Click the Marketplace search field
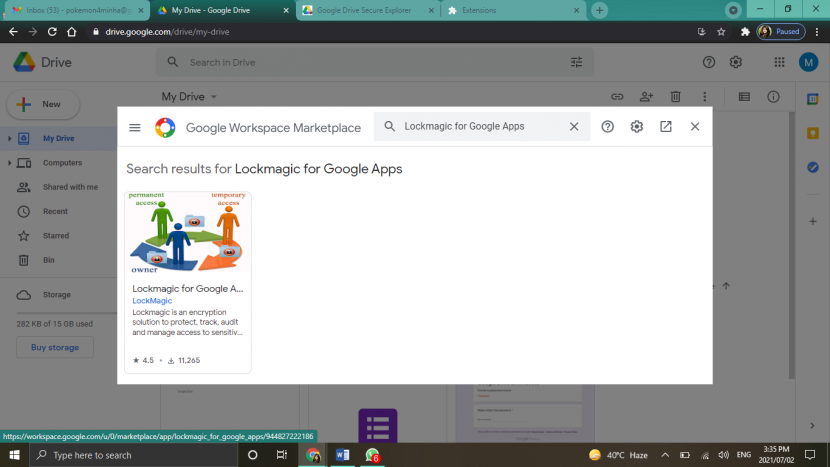The height and width of the screenshot is (467, 830). [x=482, y=127]
